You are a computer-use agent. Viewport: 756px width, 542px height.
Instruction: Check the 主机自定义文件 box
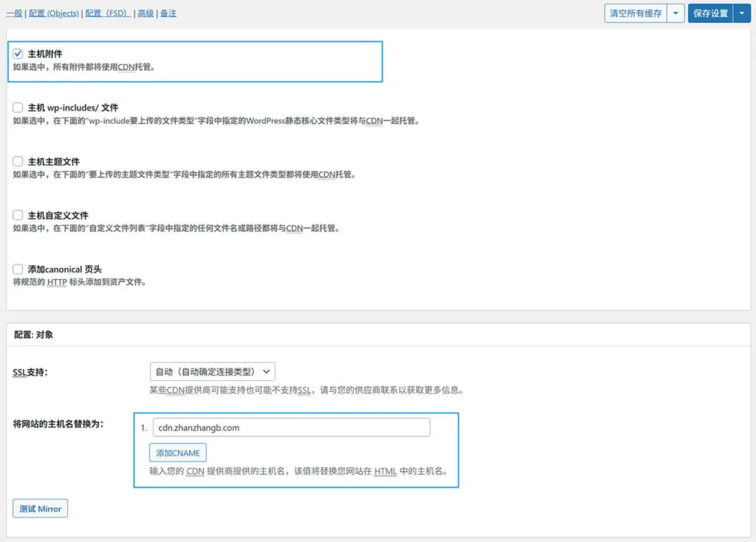pyautogui.click(x=18, y=215)
